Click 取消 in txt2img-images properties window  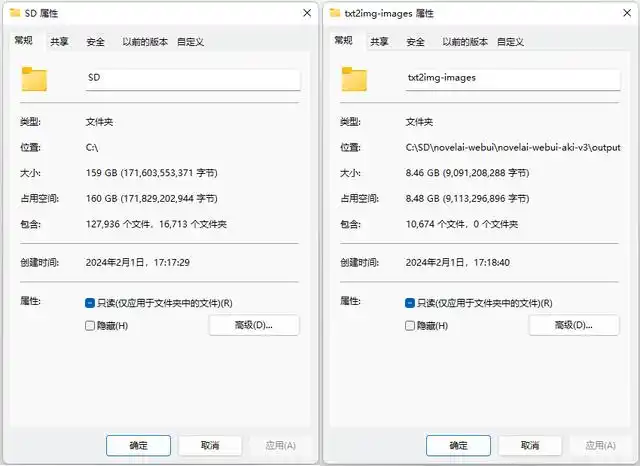[x=530, y=445]
